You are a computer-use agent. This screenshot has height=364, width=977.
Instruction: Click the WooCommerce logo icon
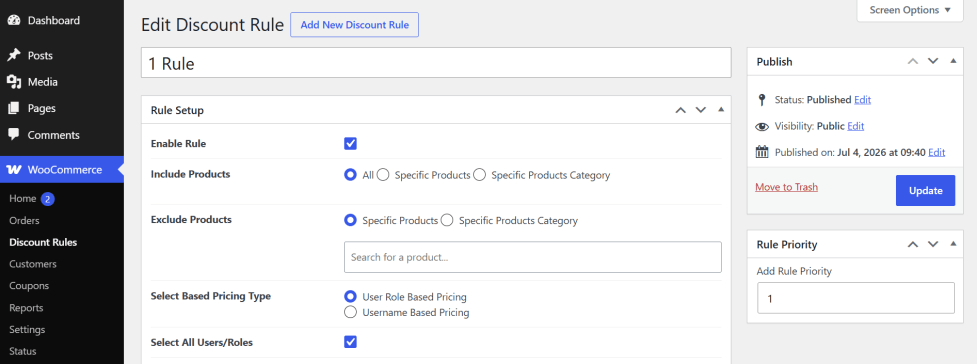tap(14, 170)
